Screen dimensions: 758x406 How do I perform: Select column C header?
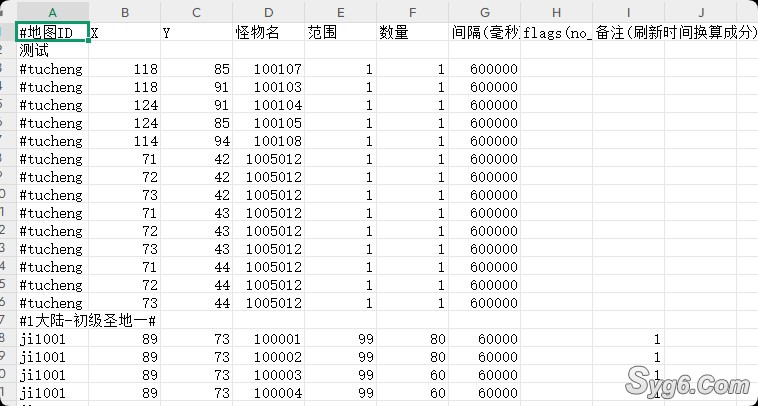196,12
